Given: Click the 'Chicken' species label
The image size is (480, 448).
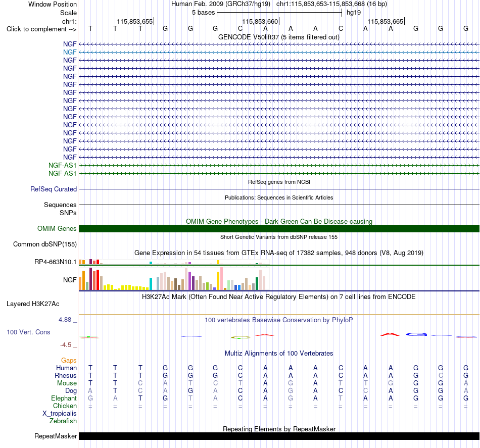Looking at the screenshot, I should (65, 406).
